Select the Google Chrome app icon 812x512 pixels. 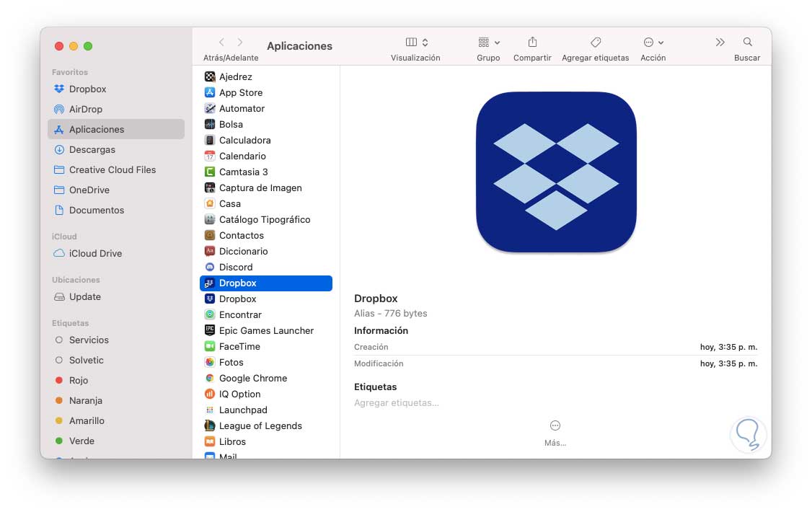[210, 379]
